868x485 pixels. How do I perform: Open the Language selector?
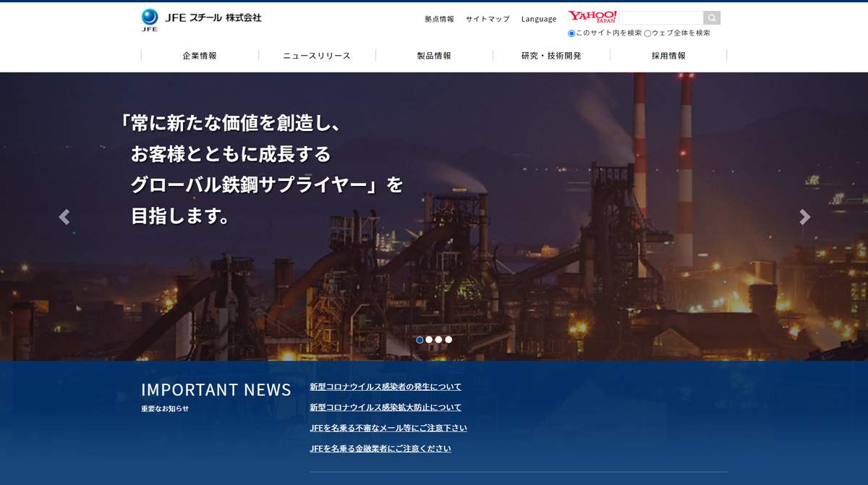click(x=539, y=19)
